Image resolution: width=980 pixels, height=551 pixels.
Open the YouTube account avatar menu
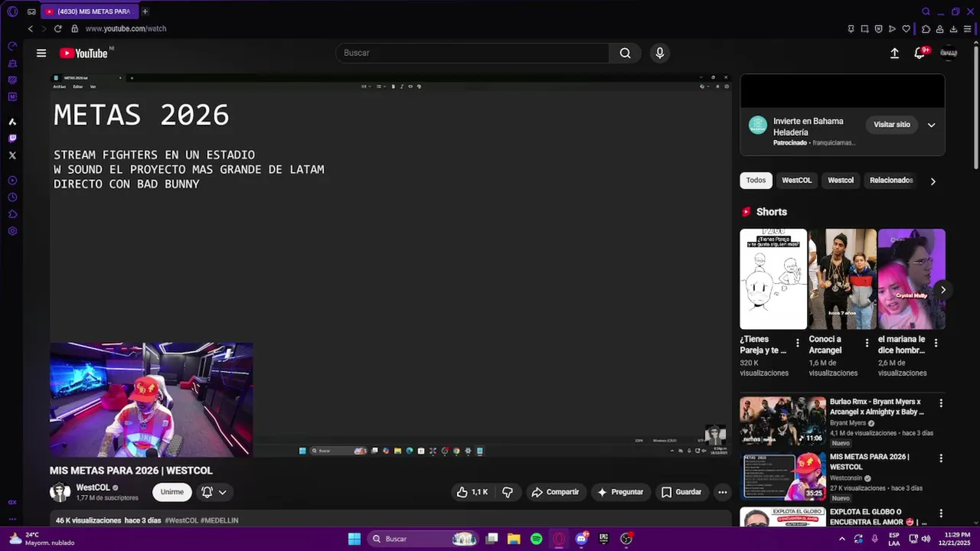(x=949, y=53)
